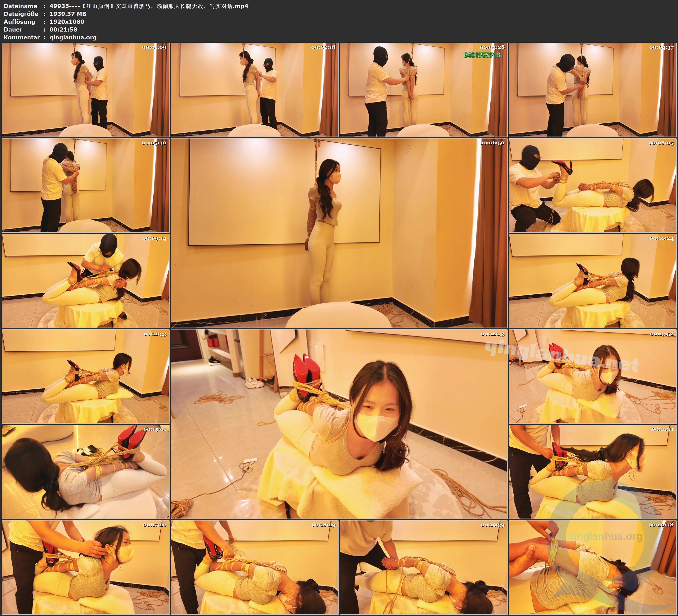Click the frame stamped 00:17:20
Screen dimensions: 678x616
coord(85,567)
